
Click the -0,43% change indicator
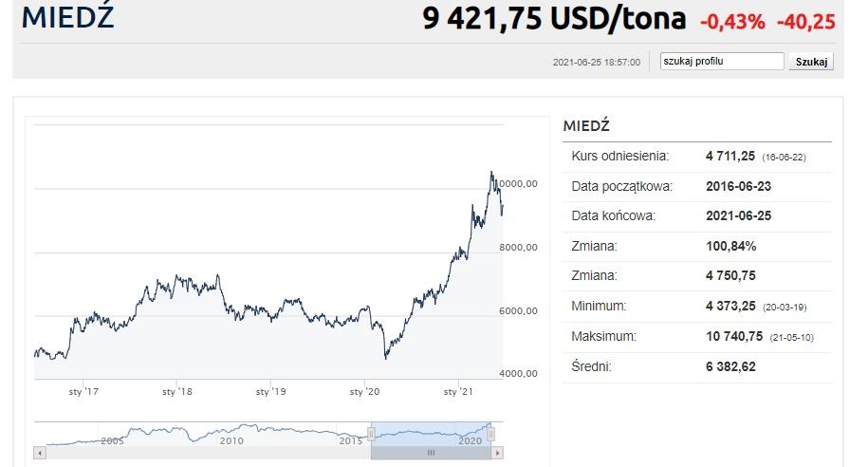pos(731,21)
